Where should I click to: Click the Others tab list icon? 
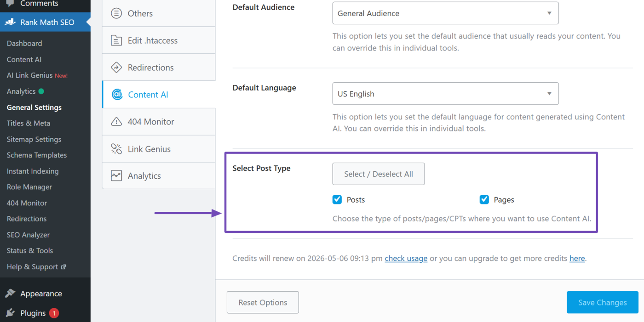(x=116, y=13)
